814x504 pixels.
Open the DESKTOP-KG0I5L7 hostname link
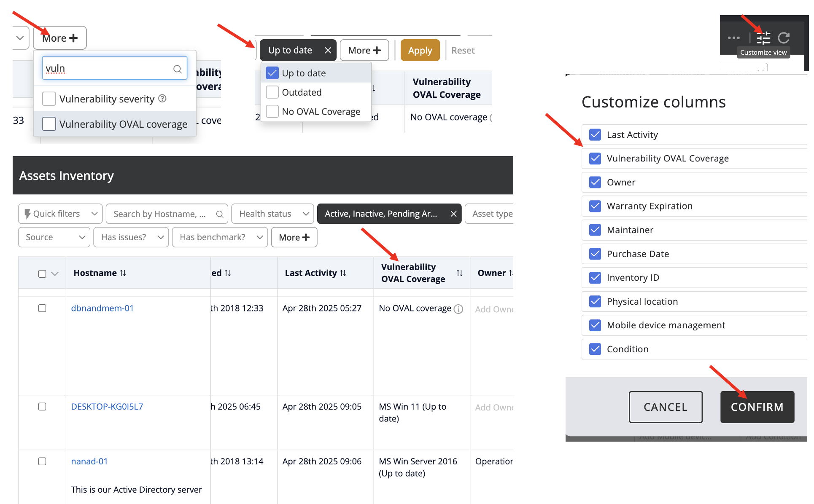click(107, 407)
